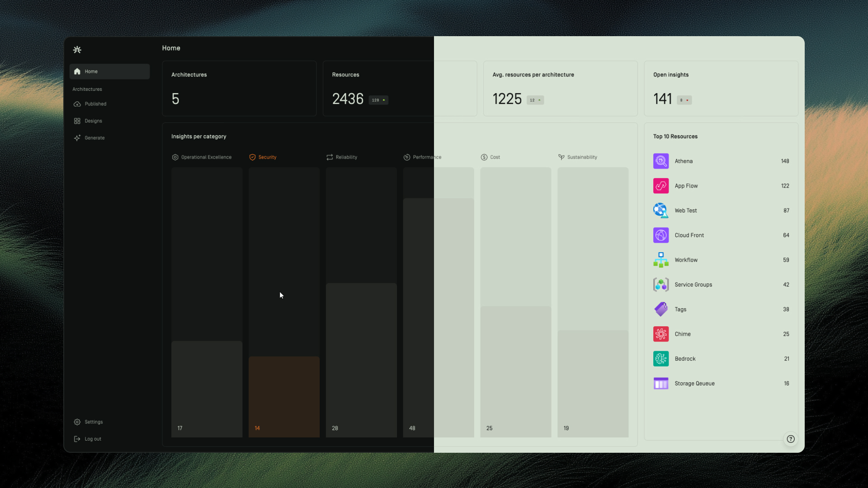Image resolution: width=868 pixels, height=488 pixels.
Task: Click the App Flow pink icon
Action: [x=660, y=186]
